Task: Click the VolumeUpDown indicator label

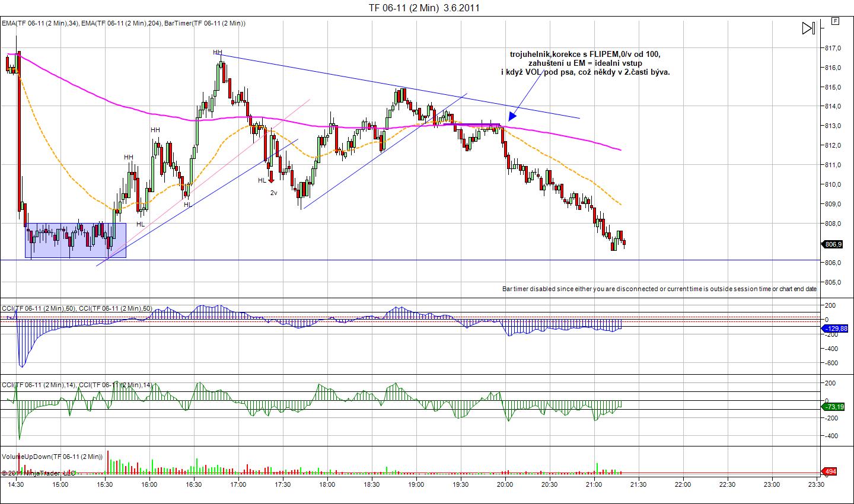Action: [x=52, y=457]
